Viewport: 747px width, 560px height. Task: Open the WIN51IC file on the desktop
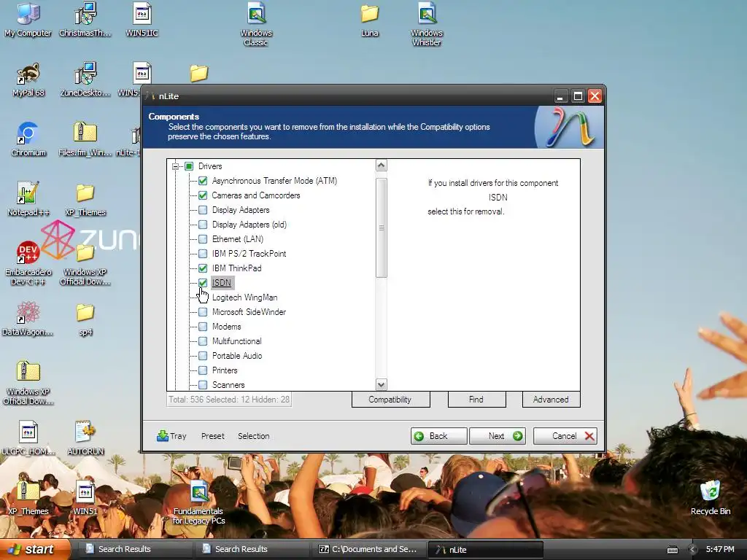142,20
